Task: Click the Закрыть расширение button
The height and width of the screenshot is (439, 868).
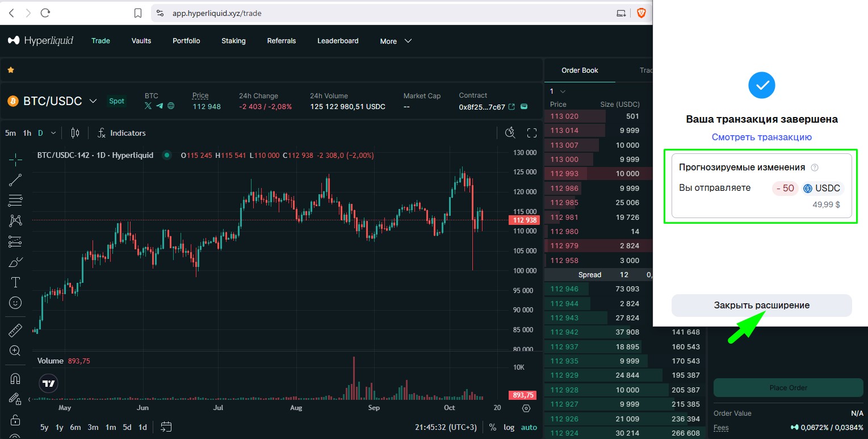Action: click(x=761, y=306)
